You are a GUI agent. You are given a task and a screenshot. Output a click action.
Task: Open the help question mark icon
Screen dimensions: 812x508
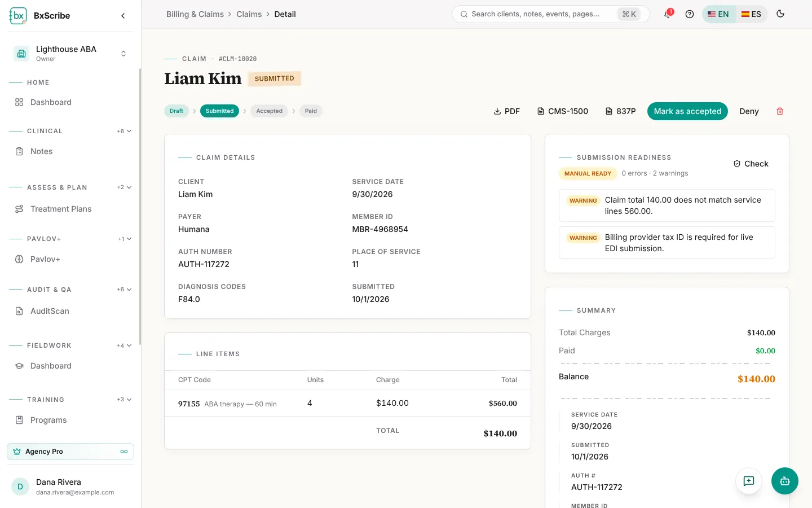click(689, 14)
